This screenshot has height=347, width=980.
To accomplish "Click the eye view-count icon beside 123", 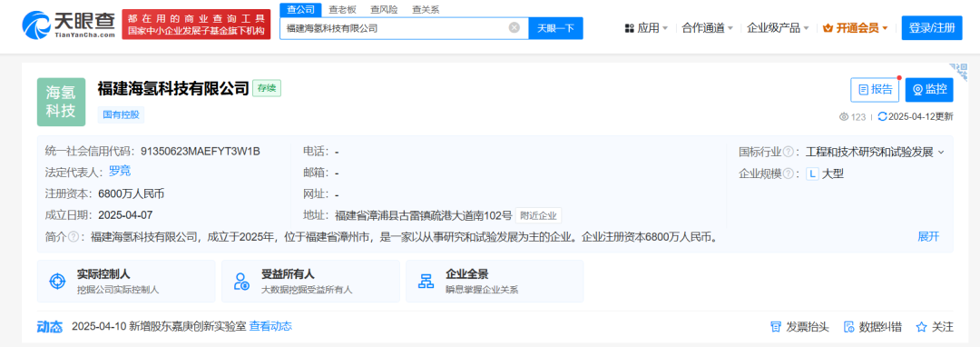I will click(x=844, y=116).
